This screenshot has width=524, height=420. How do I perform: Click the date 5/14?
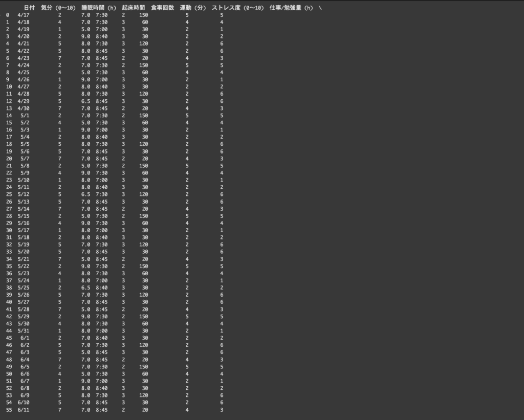pos(24,209)
